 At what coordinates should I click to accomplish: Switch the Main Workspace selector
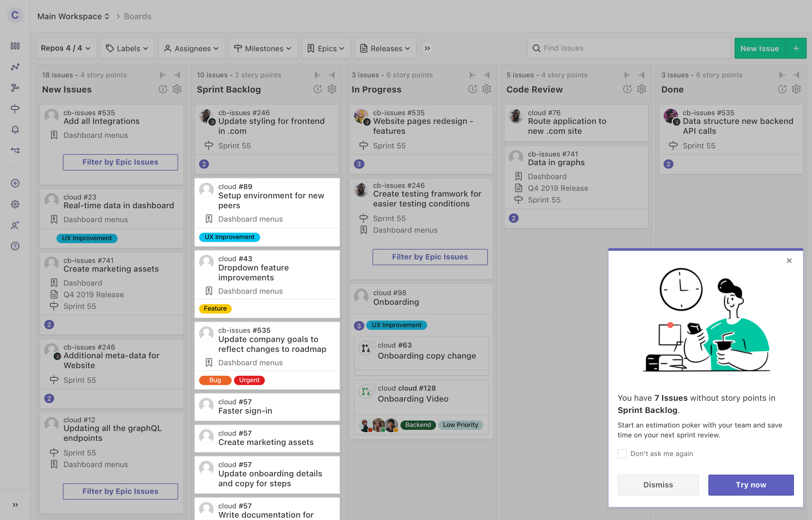pyautogui.click(x=73, y=16)
